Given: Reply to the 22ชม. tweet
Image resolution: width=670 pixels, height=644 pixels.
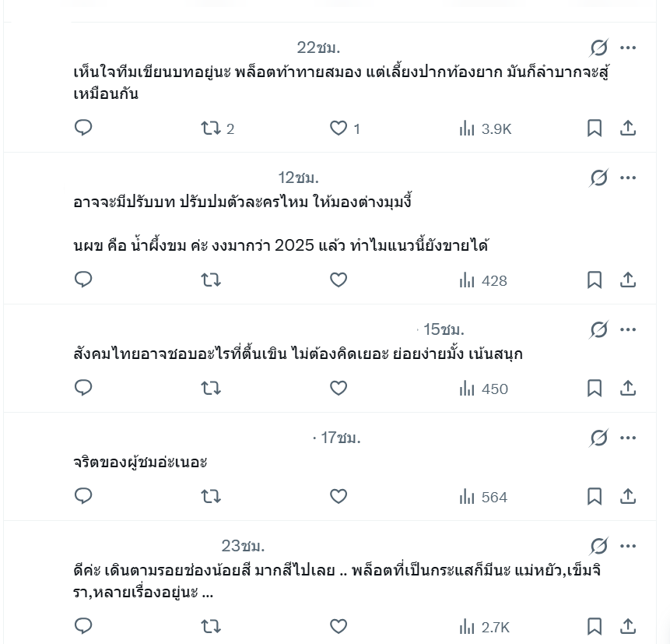Looking at the screenshot, I should tap(83, 128).
